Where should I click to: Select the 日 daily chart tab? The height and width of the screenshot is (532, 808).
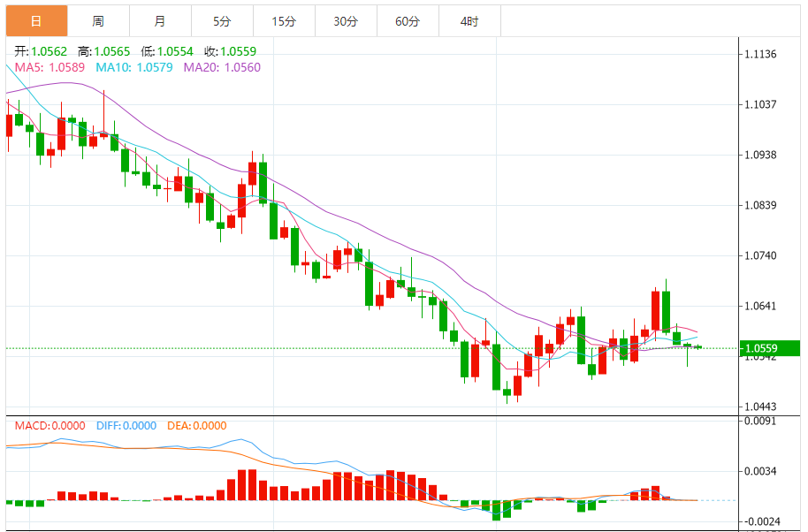(36, 21)
